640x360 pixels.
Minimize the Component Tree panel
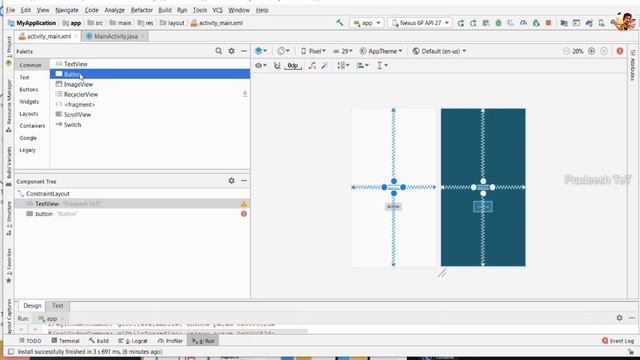(x=244, y=180)
